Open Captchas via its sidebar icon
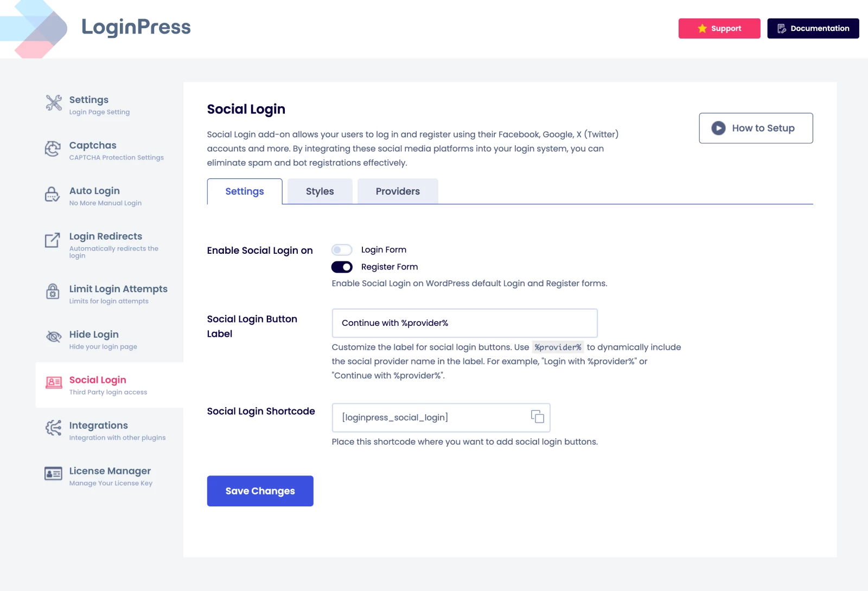Viewport: 868px width, 591px height. (53, 149)
